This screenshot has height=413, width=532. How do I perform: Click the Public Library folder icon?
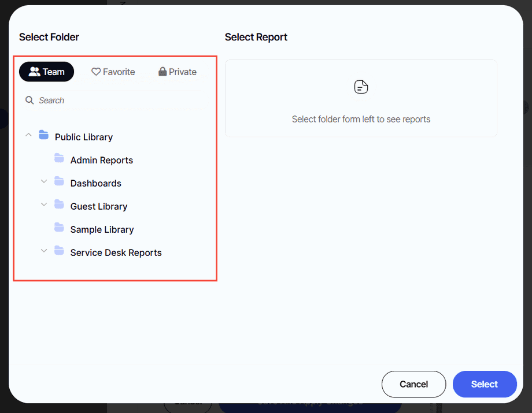click(x=43, y=135)
